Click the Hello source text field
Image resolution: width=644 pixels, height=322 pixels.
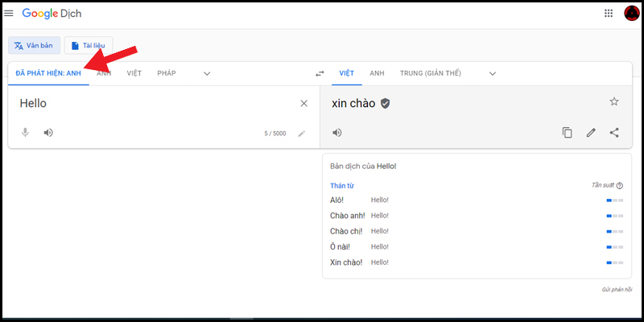[x=33, y=104]
